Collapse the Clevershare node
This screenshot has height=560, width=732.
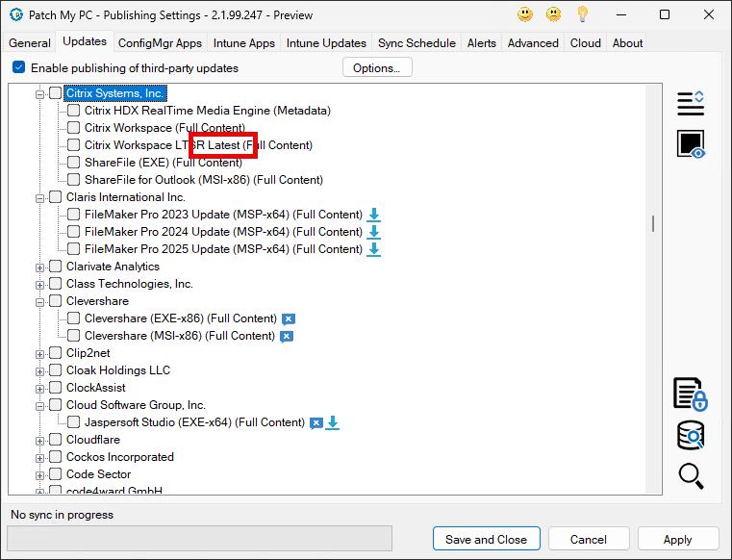point(39,302)
